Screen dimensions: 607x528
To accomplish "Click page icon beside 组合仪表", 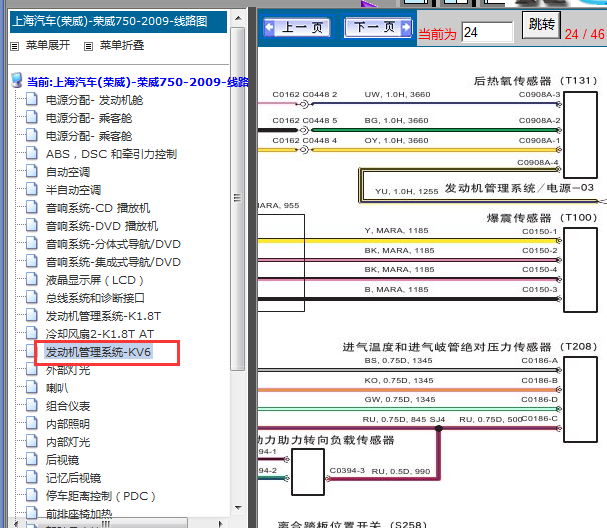I will (x=32, y=405).
